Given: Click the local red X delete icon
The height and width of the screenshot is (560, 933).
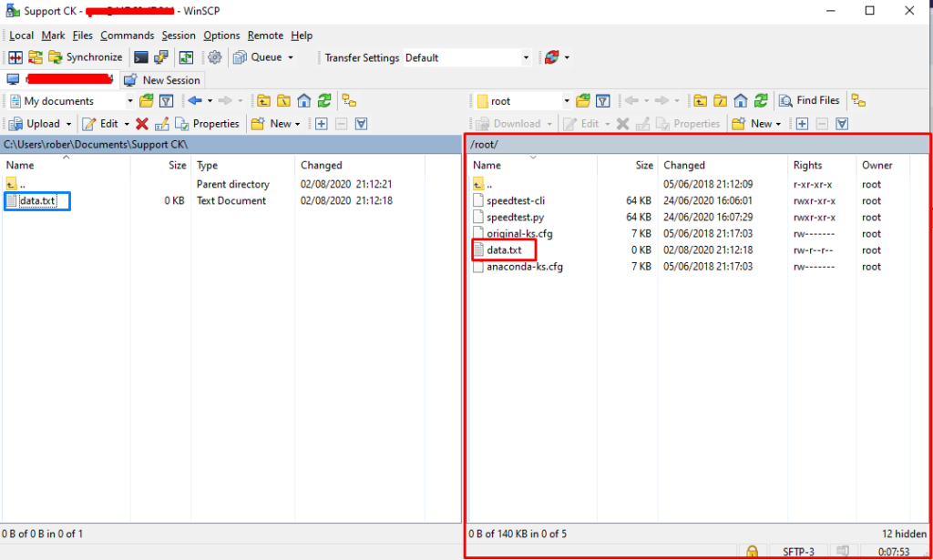Looking at the screenshot, I should [x=141, y=124].
